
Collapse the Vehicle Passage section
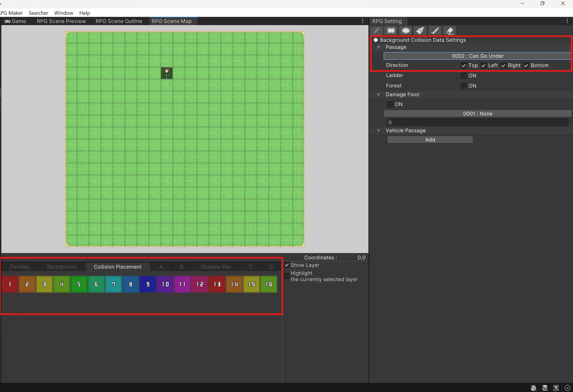378,131
